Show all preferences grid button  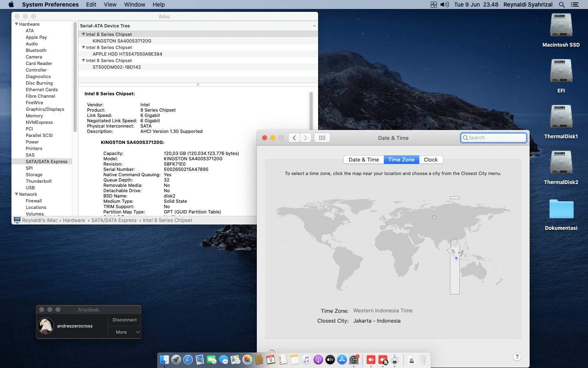(x=322, y=138)
